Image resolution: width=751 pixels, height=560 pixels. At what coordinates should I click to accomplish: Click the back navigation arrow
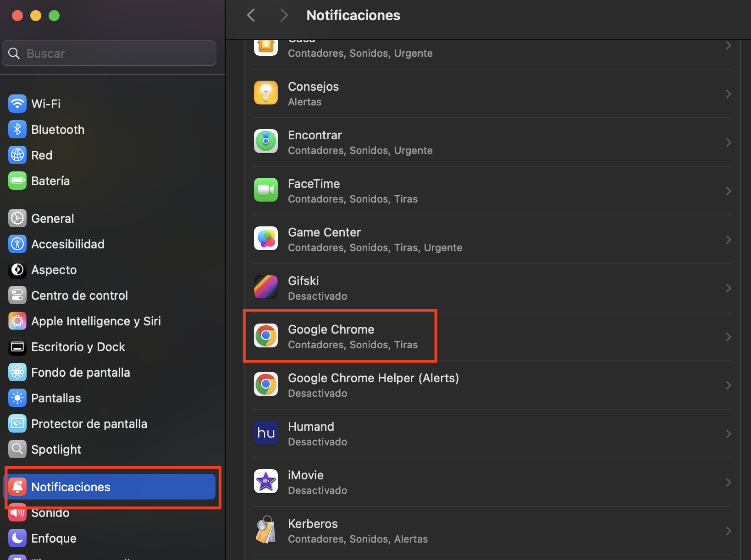(251, 16)
